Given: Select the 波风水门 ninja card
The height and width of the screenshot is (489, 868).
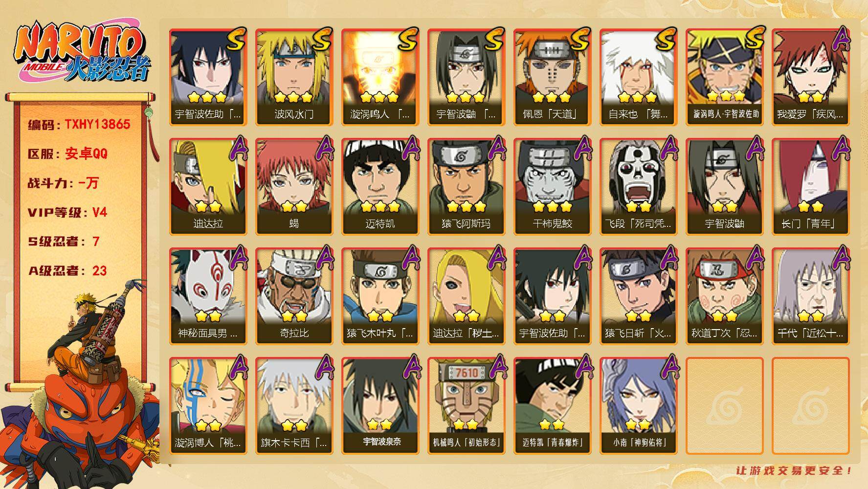Looking at the screenshot, I should 294,77.
